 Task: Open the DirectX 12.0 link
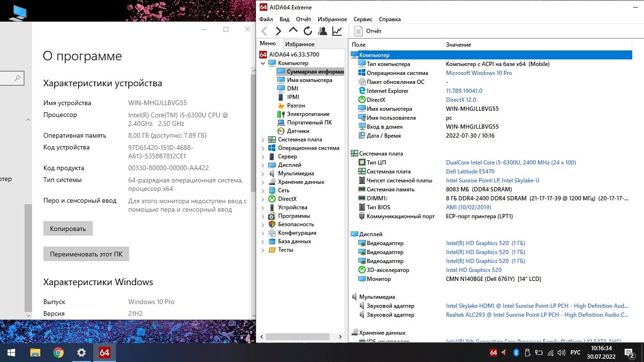(461, 100)
